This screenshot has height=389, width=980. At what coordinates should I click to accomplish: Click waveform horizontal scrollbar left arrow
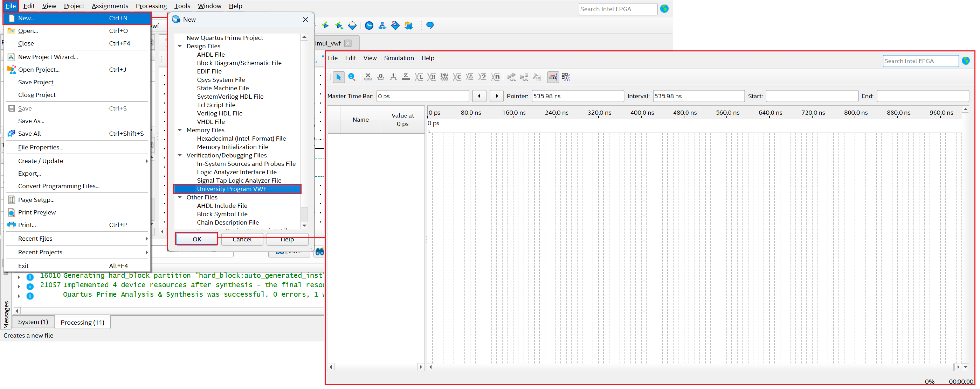tap(431, 367)
